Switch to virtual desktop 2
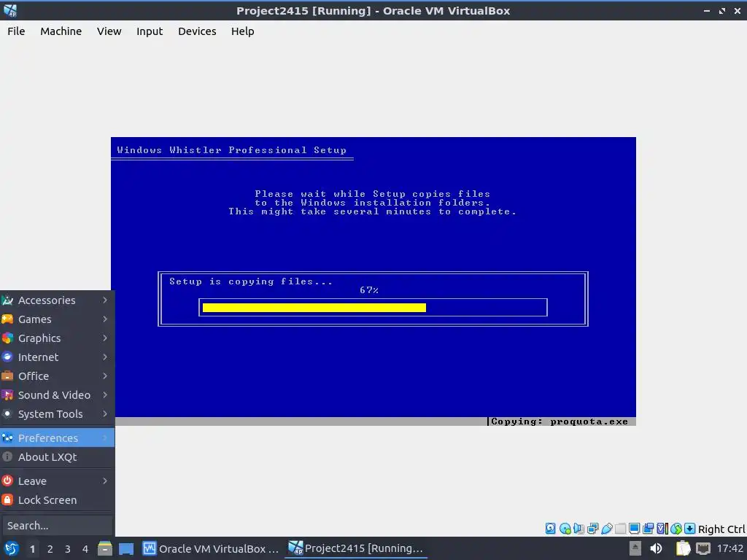The width and height of the screenshot is (747, 560). (x=50, y=549)
